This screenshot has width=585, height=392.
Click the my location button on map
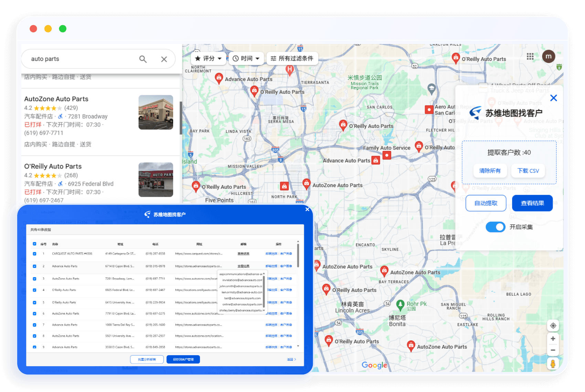pyautogui.click(x=553, y=326)
